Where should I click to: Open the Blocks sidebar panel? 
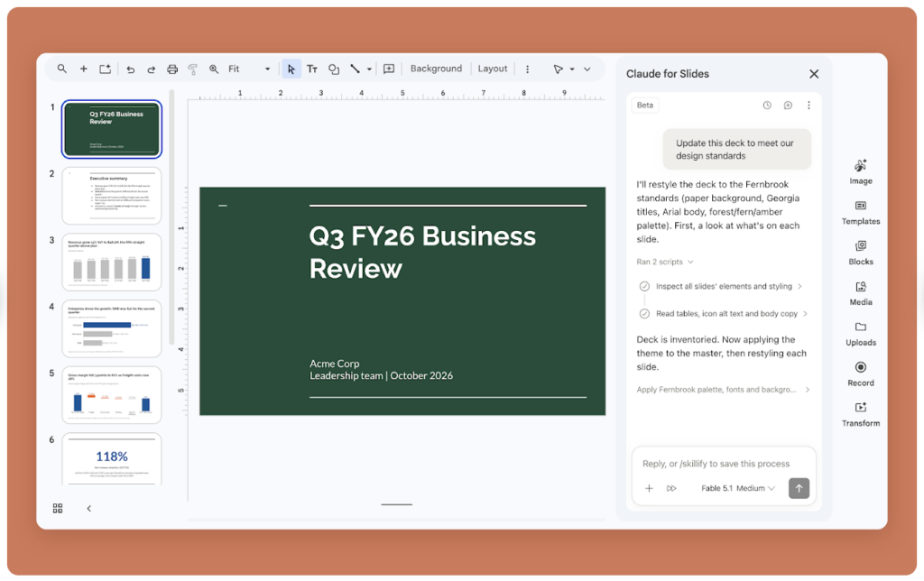pos(860,253)
